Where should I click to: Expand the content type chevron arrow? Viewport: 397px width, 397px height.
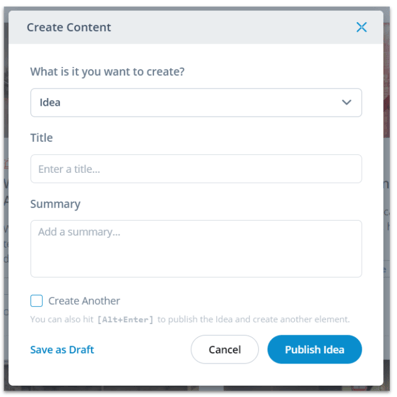click(347, 102)
